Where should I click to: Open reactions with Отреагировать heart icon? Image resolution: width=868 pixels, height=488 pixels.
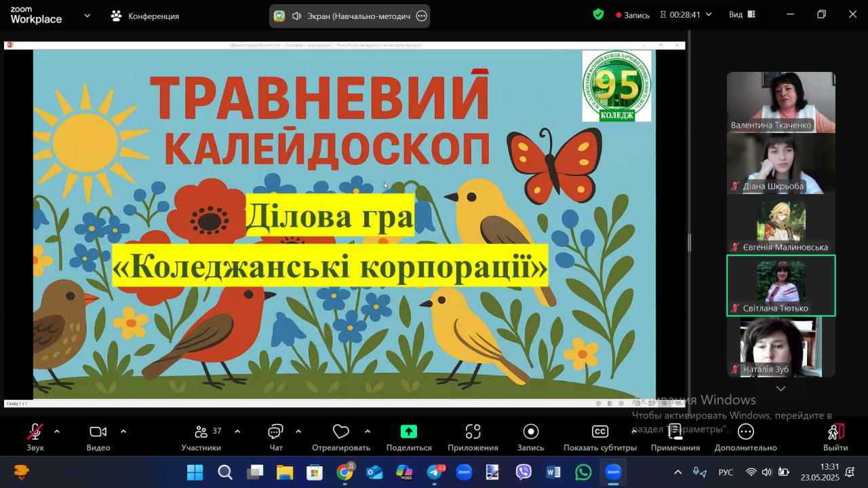tap(341, 436)
